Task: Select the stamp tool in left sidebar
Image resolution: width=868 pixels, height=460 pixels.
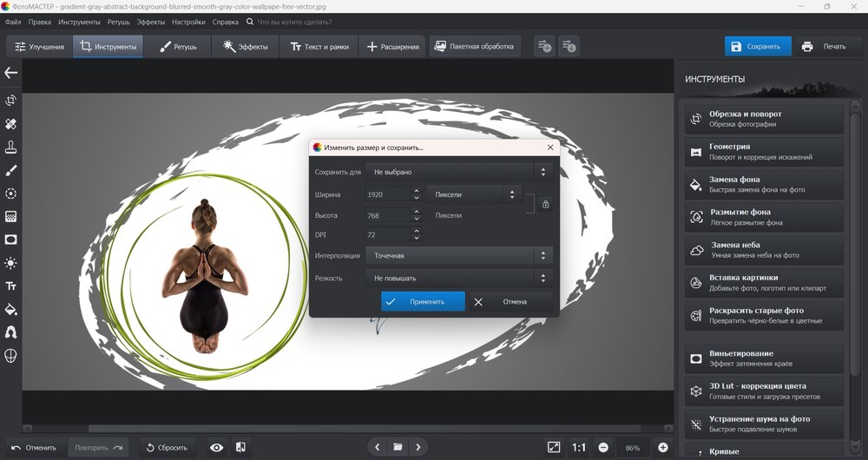Action: pos(11,147)
